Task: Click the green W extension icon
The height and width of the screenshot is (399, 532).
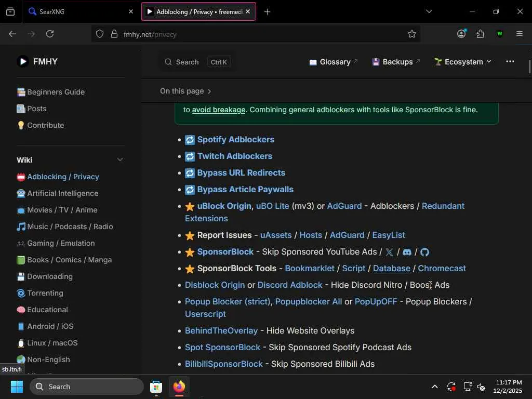Action: click(x=499, y=34)
